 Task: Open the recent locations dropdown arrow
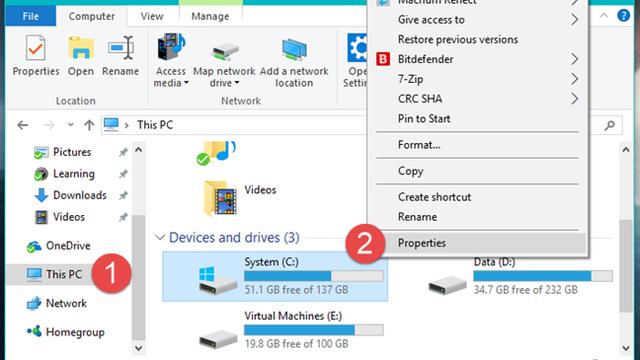point(71,125)
